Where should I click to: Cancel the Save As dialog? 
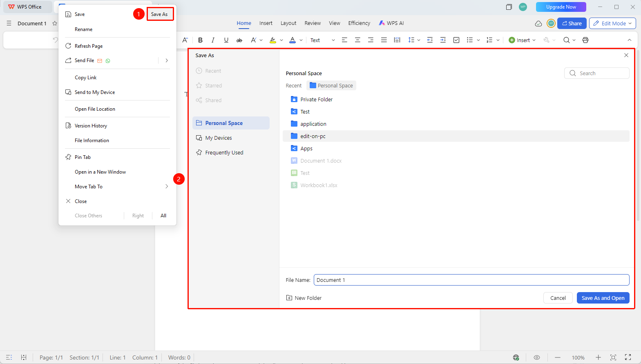558,298
